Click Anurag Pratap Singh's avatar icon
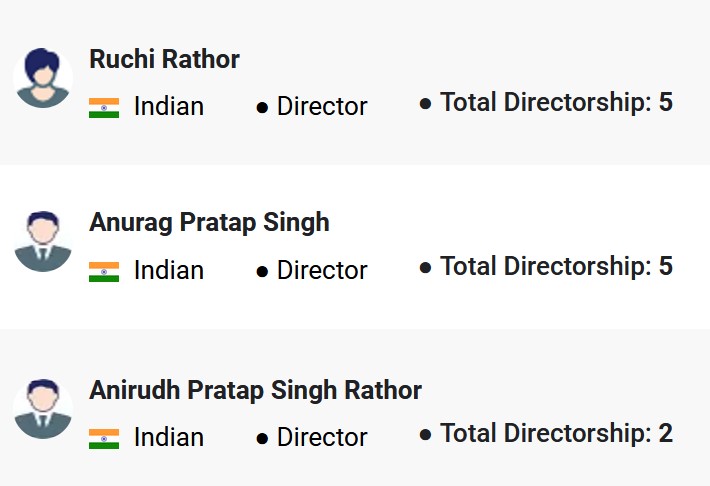 43,241
